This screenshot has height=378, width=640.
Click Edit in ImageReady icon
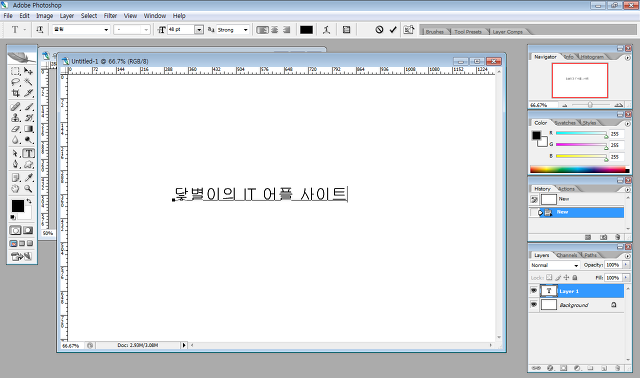22,256
